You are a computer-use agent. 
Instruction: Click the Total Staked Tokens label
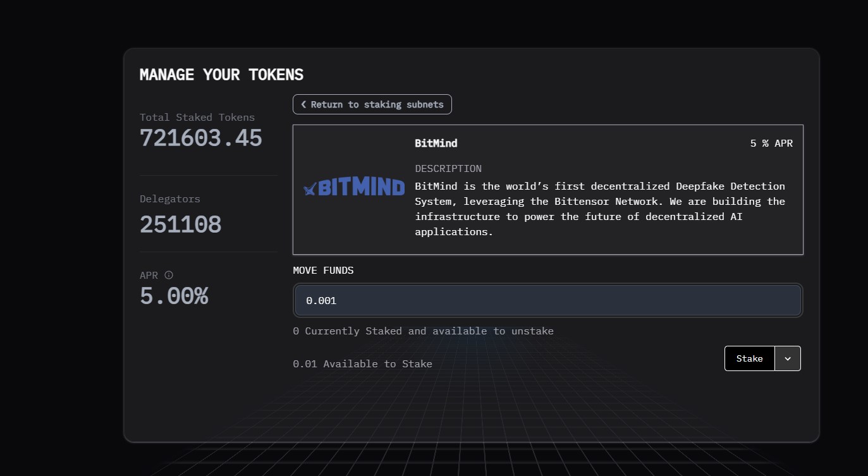point(197,118)
